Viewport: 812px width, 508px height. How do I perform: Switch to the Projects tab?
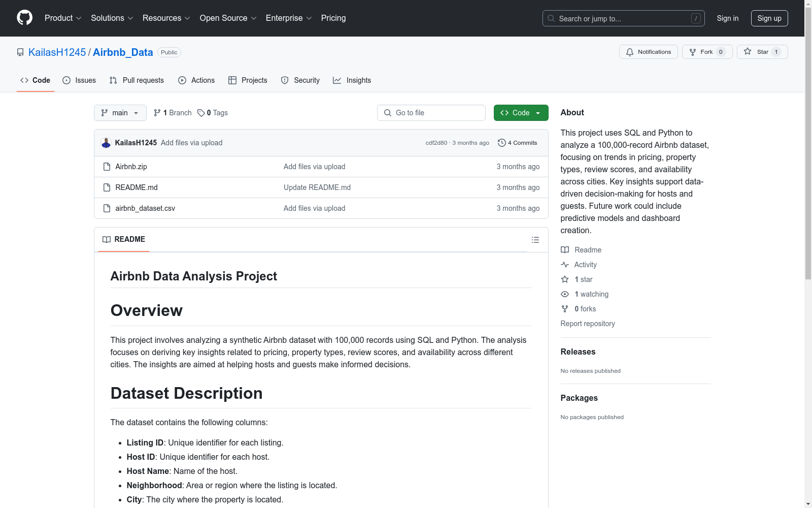point(248,80)
